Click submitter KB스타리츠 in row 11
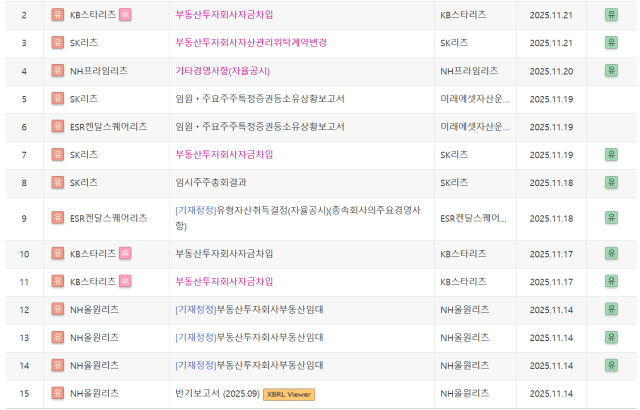 (x=463, y=281)
